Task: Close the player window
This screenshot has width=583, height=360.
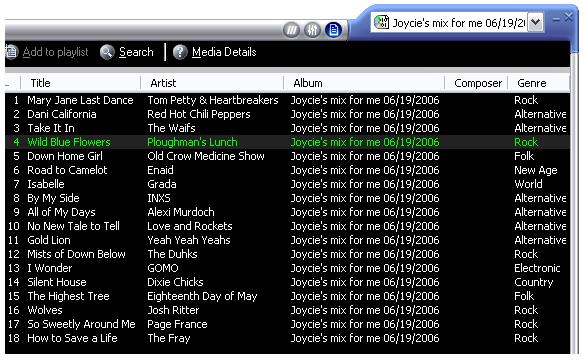Action: click(569, 17)
